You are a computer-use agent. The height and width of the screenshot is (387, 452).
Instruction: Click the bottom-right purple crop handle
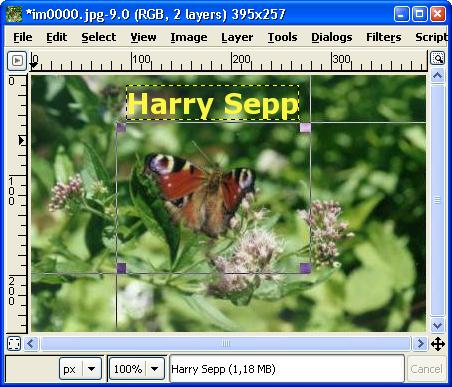pos(305,268)
